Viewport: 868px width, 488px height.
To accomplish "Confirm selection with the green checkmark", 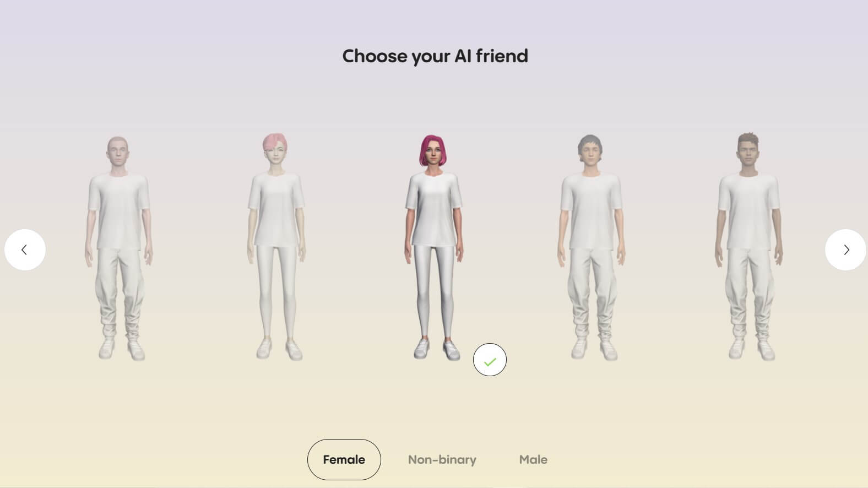I will [490, 360].
